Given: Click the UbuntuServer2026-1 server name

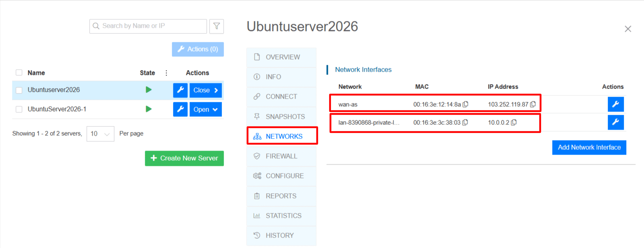Looking at the screenshot, I should [57, 109].
